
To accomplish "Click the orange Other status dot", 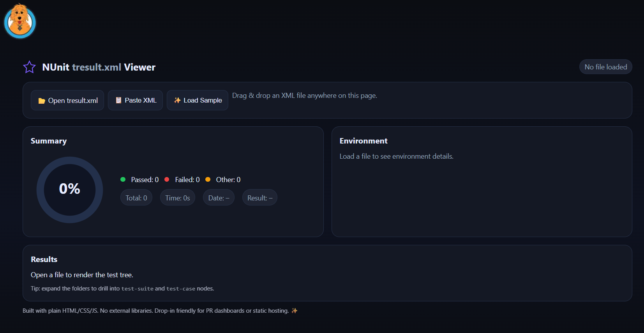I will (x=208, y=179).
